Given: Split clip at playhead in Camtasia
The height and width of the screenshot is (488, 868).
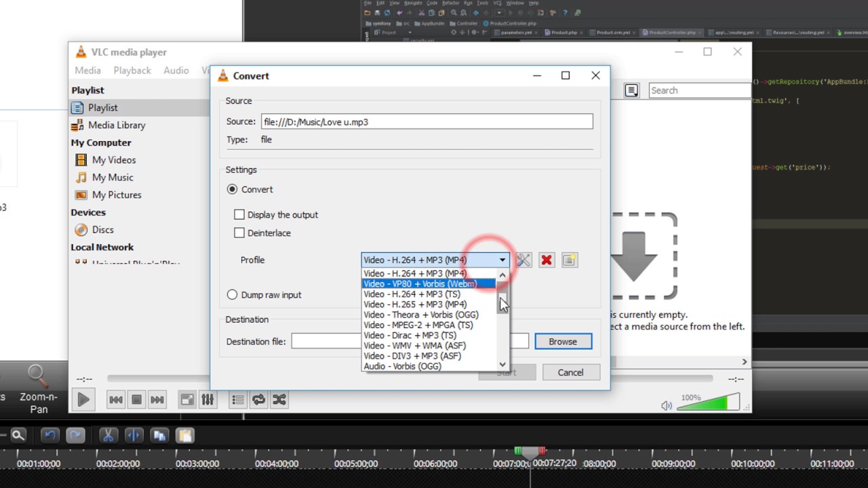Looking at the screenshot, I should point(134,436).
